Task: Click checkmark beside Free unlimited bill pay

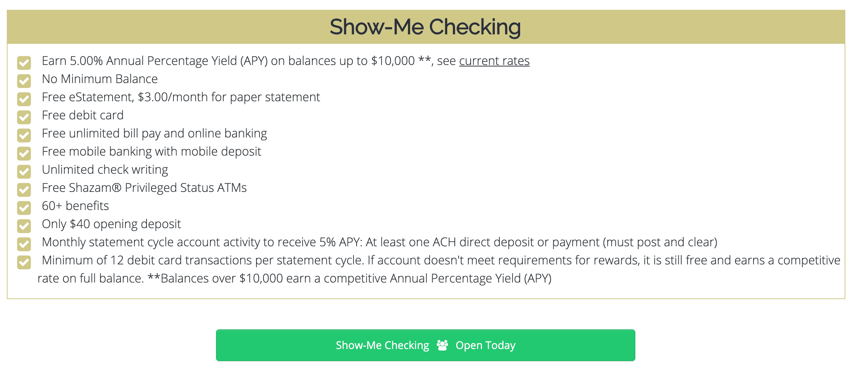Action: point(24,135)
